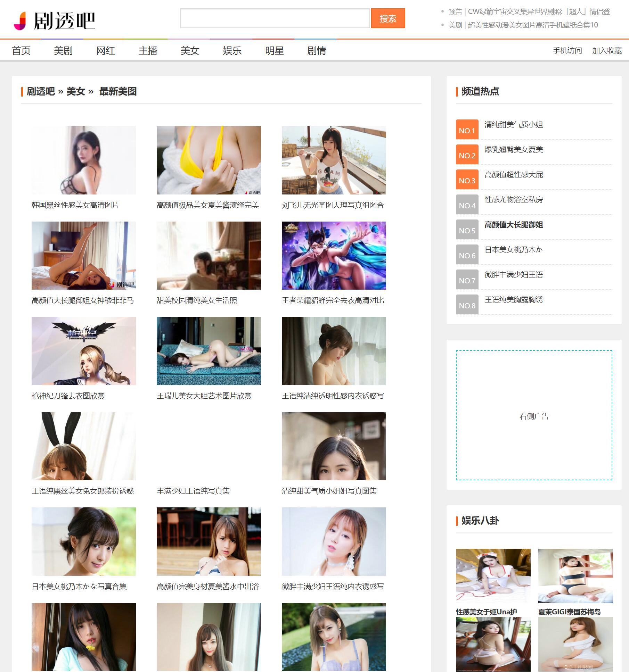Image resolution: width=629 pixels, height=672 pixels.
Task: Click the gray NO.6 rank badge
Action: [x=467, y=255]
